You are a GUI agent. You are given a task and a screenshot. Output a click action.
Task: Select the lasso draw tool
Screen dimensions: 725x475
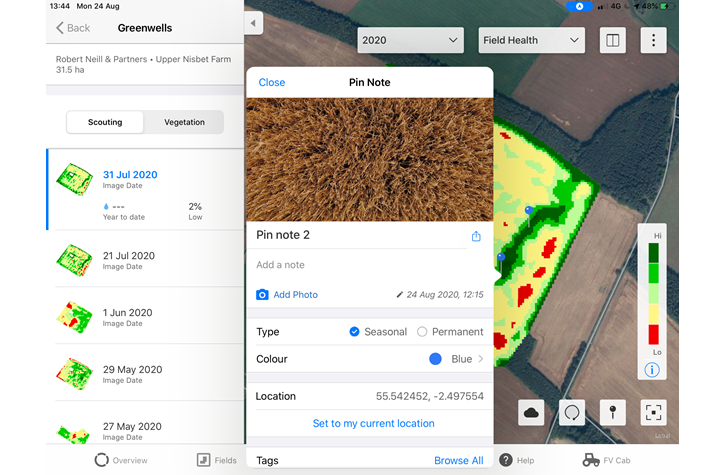click(572, 412)
